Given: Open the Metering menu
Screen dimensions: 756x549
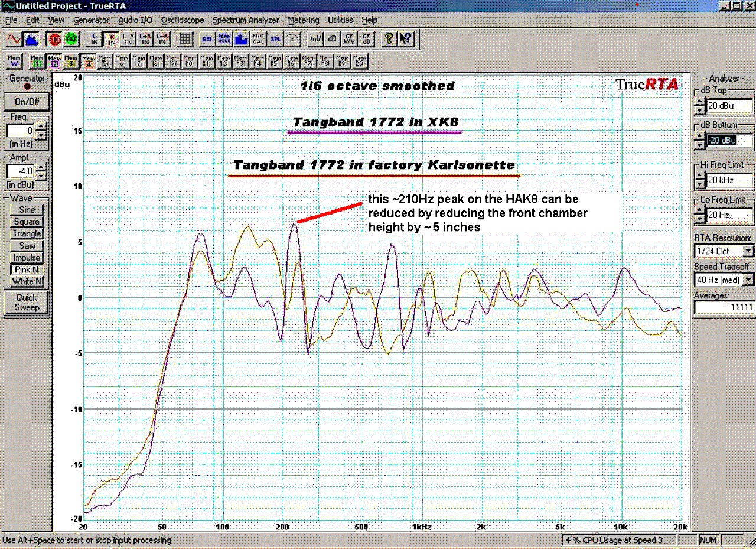Looking at the screenshot, I should point(304,20).
